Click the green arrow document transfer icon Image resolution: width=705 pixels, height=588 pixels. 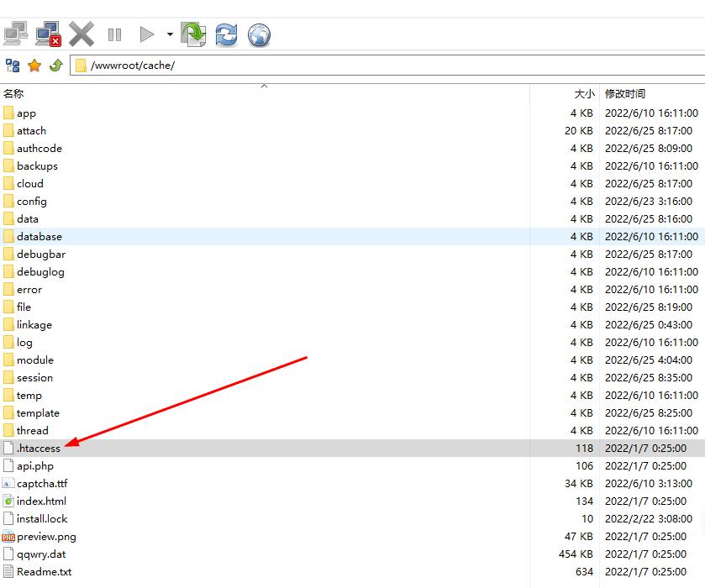[x=194, y=34]
